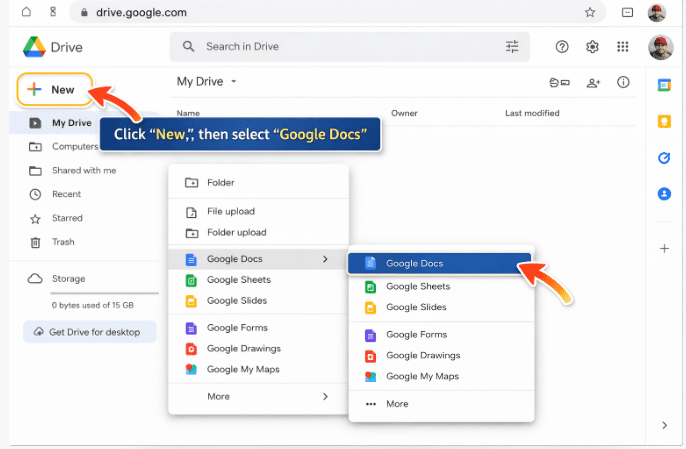Open Google Keep in side panel
Screen dimensions: 686x449
point(664,122)
